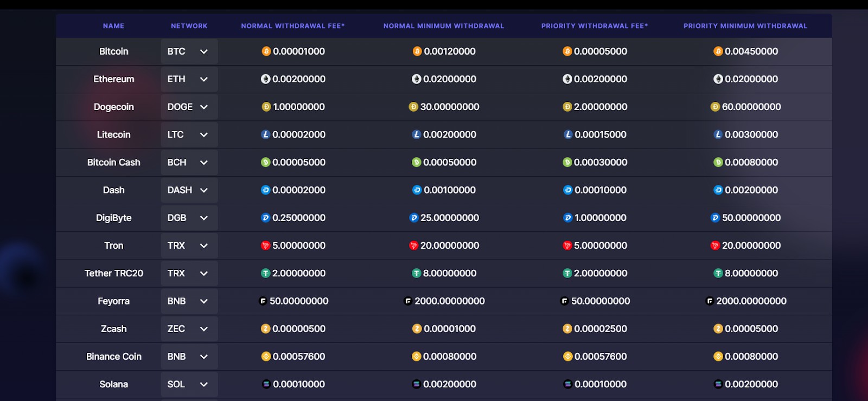The image size is (868, 401).
Task: Click Bitcoin Cash icon beside 0.00080000
Action: (x=718, y=162)
